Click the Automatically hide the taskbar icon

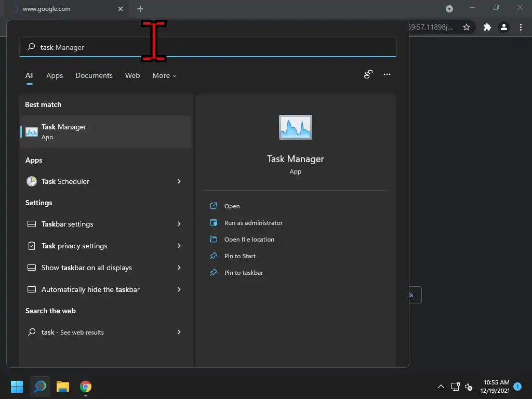32,289
